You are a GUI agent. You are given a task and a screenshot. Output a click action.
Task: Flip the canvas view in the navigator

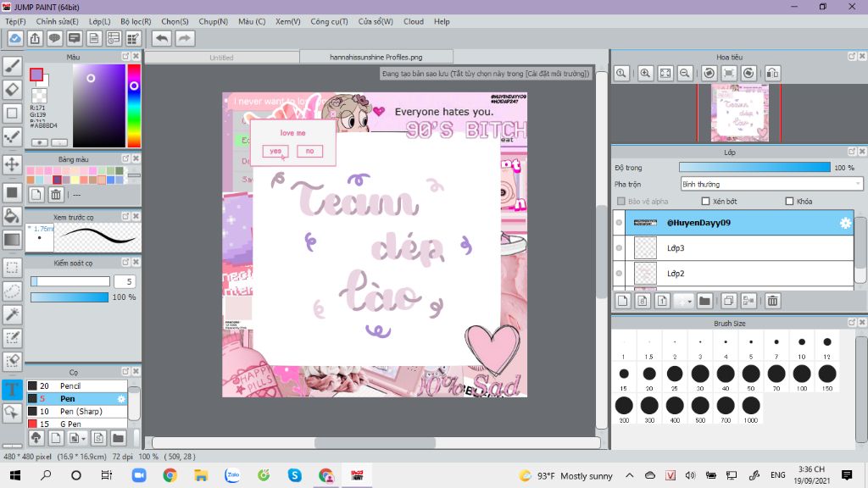(773, 73)
